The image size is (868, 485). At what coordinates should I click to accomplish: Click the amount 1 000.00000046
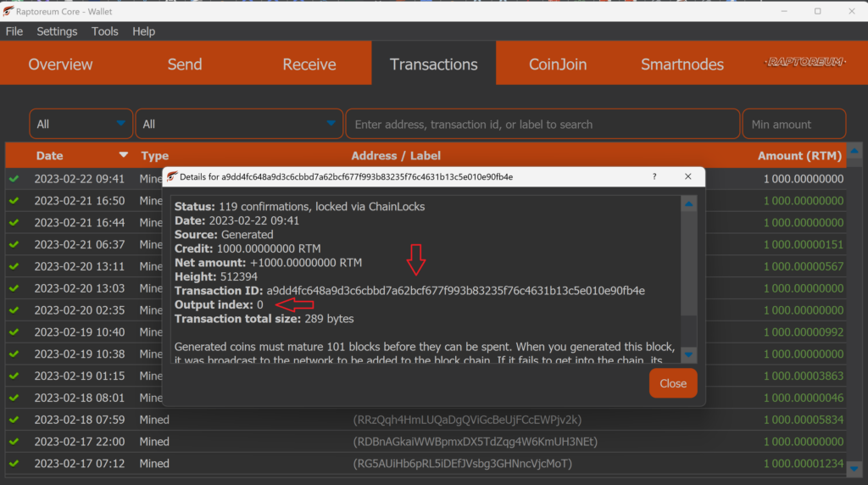(x=804, y=398)
